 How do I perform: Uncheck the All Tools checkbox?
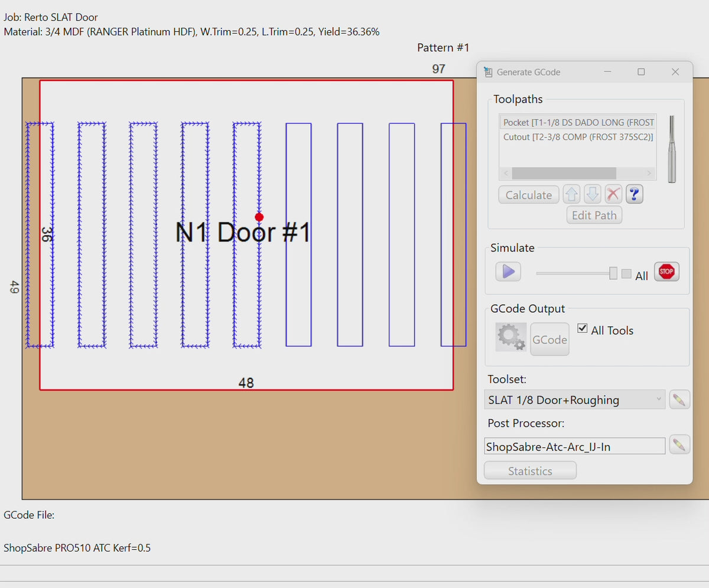pos(582,329)
